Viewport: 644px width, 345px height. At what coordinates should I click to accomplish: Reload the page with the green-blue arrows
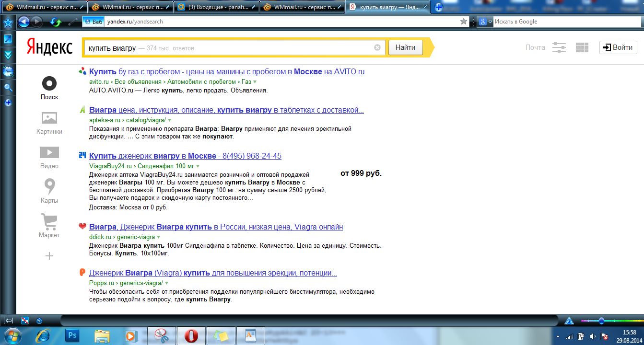pos(56,22)
